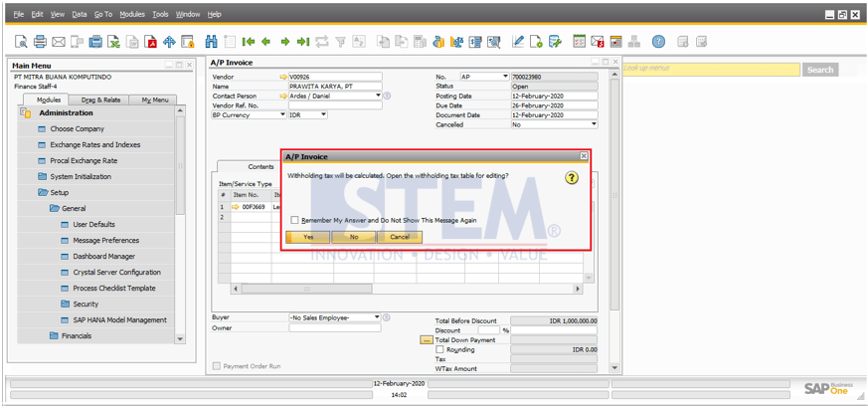Viewport: 868px width, 408px height.
Task: Click orange link arrow for item 00FJ669
Action: (x=236, y=207)
